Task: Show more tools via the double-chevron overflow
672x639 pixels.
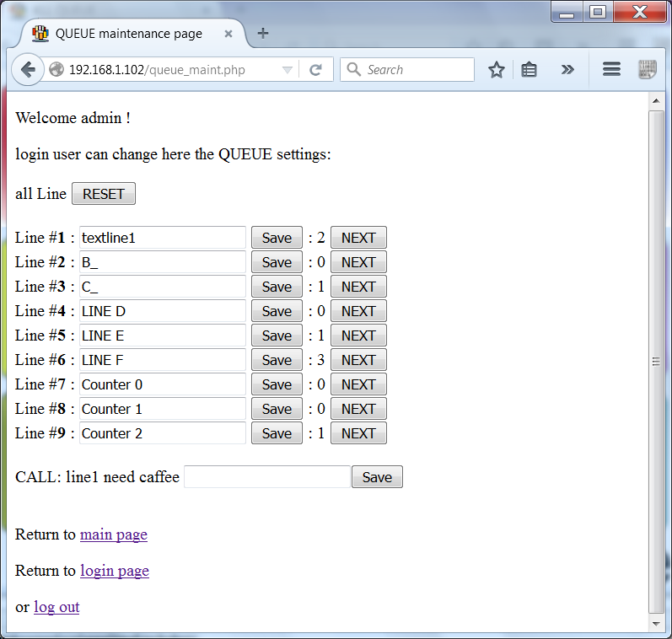Action: (x=567, y=70)
